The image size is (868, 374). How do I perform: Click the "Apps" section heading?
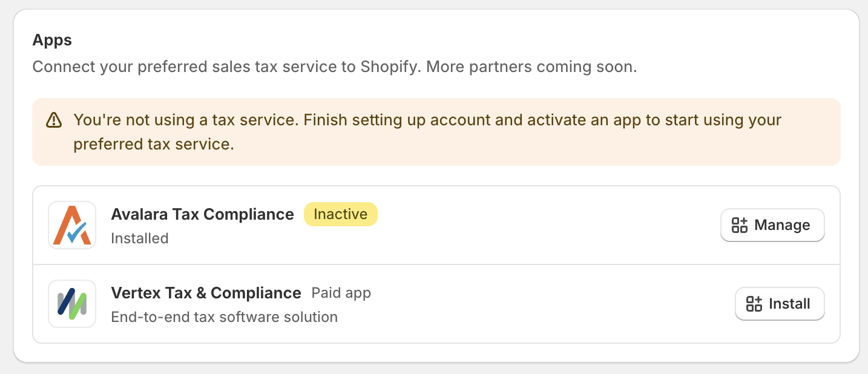52,41
